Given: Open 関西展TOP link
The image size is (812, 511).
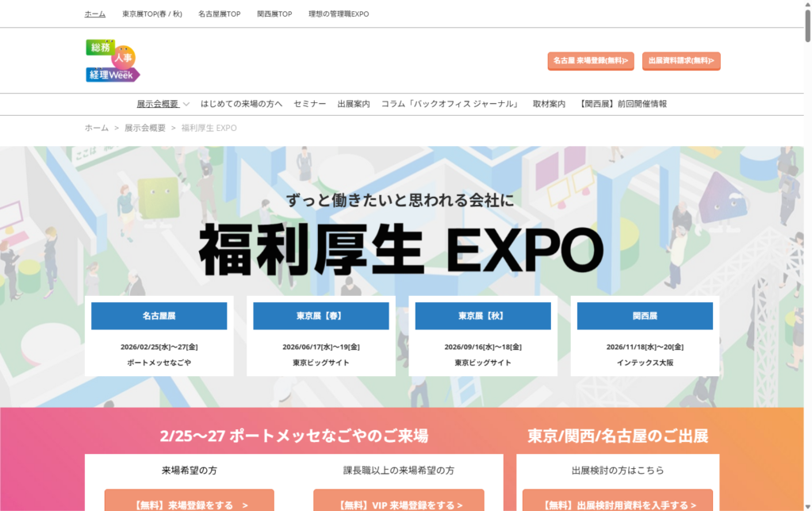Looking at the screenshot, I should pos(274,14).
